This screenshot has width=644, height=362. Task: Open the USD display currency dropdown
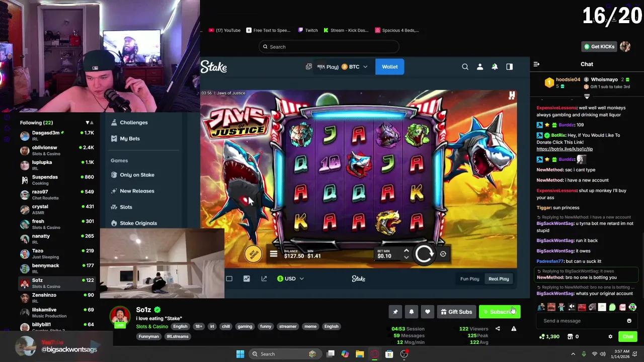290,279
